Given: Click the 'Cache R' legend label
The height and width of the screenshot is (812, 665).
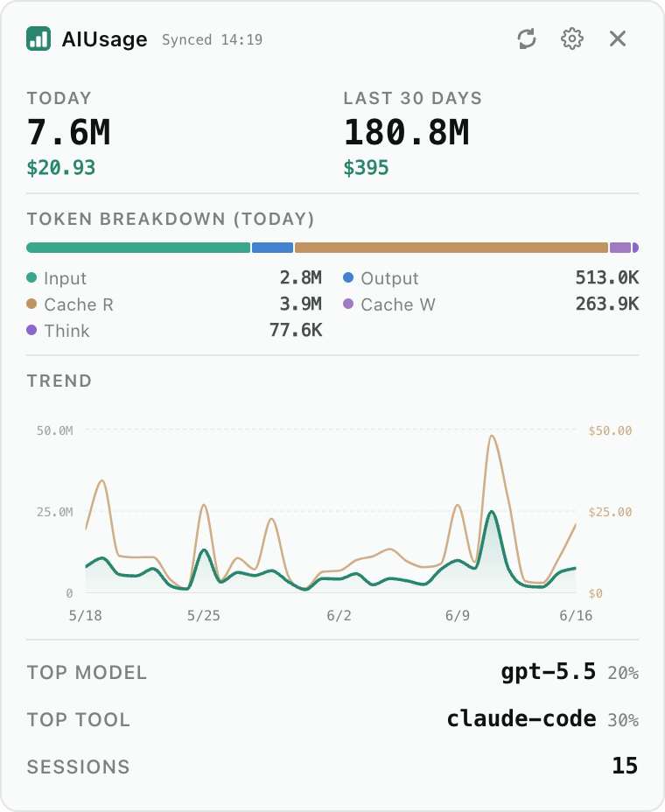Looking at the screenshot, I should pyautogui.click(x=79, y=304).
